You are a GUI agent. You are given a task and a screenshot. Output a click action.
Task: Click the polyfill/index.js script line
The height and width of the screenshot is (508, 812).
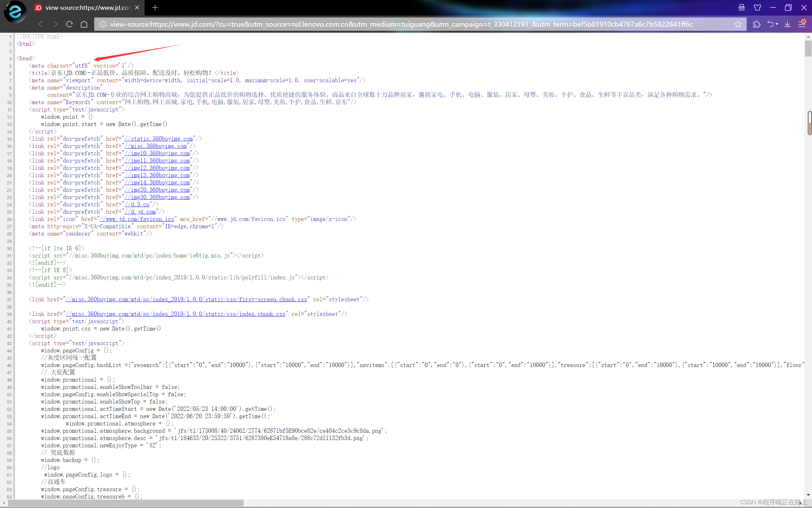(x=179, y=278)
